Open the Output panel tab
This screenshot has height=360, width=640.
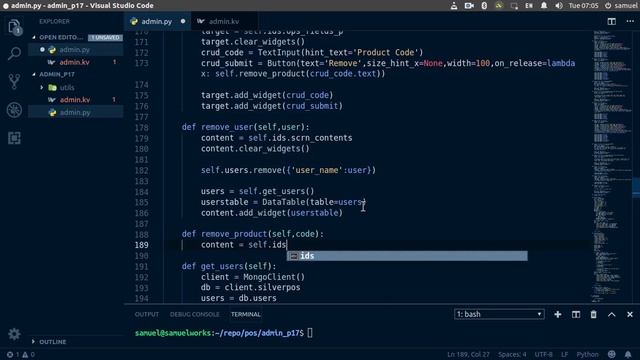(x=147, y=314)
